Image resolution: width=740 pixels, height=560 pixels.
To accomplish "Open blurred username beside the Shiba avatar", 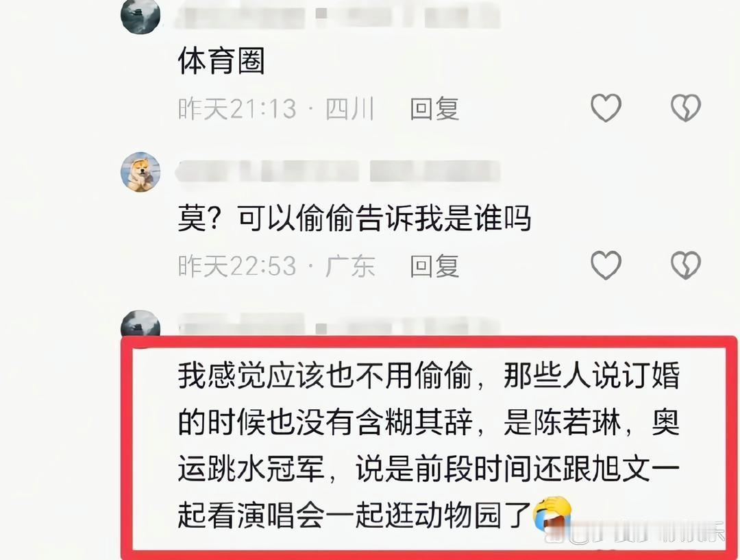I will [x=337, y=171].
